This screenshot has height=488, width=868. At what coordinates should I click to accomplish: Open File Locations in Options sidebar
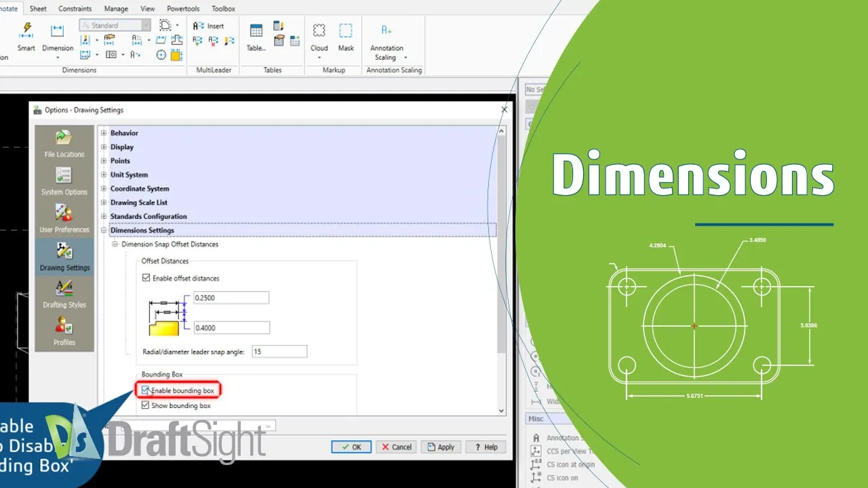64,144
